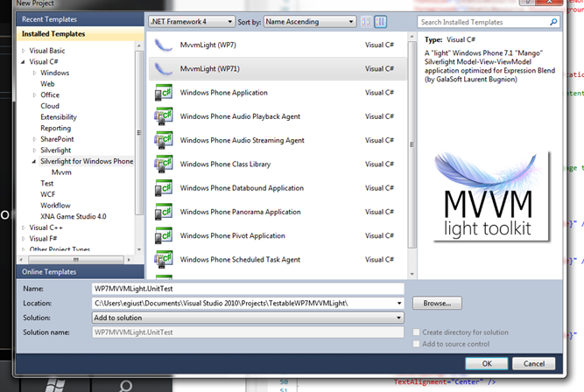
Task: Click the MVVM light toolkit preview image
Action: tap(490, 196)
